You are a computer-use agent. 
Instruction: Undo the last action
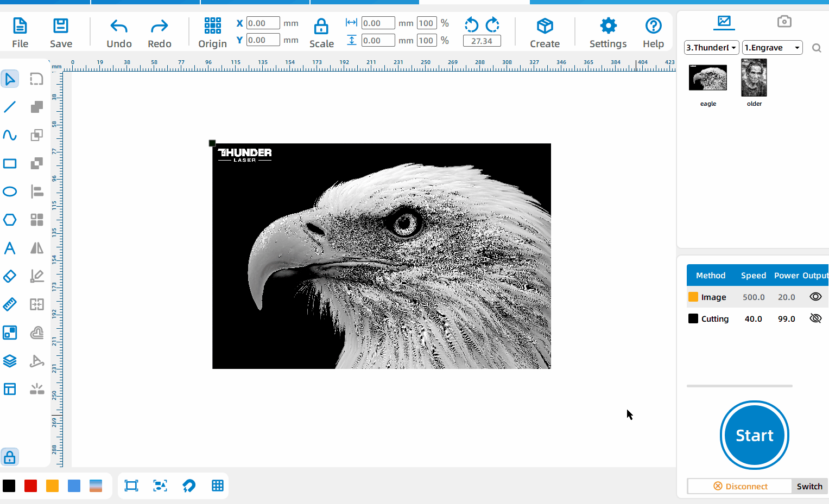119,33
